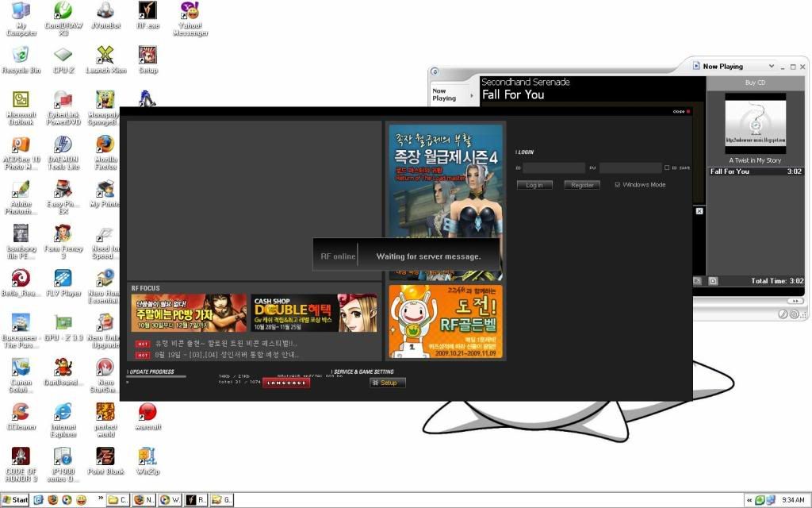Open the WinZip desktop shortcut
The image size is (812, 508).
pos(147,461)
